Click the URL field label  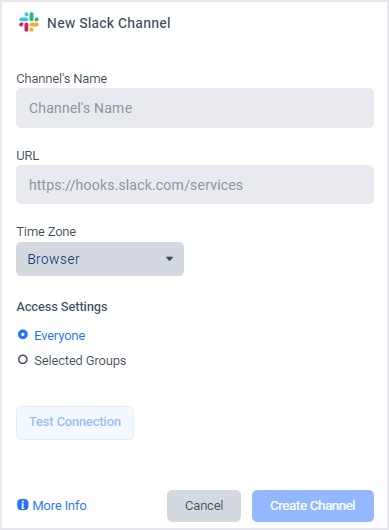28,155
